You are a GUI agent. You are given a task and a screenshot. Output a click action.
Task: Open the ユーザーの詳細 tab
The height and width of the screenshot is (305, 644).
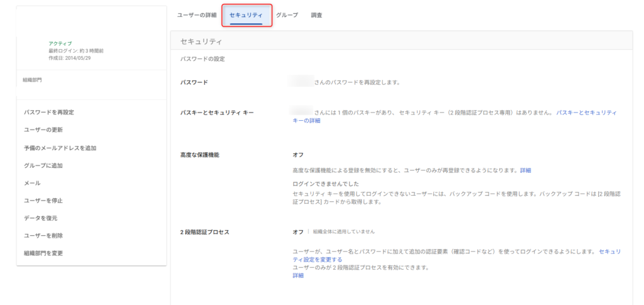196,14
